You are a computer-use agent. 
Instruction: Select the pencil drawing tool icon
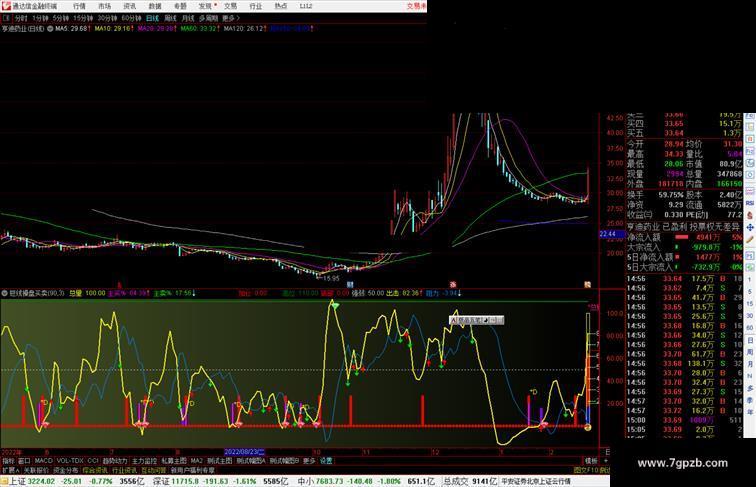coord(750,239)
